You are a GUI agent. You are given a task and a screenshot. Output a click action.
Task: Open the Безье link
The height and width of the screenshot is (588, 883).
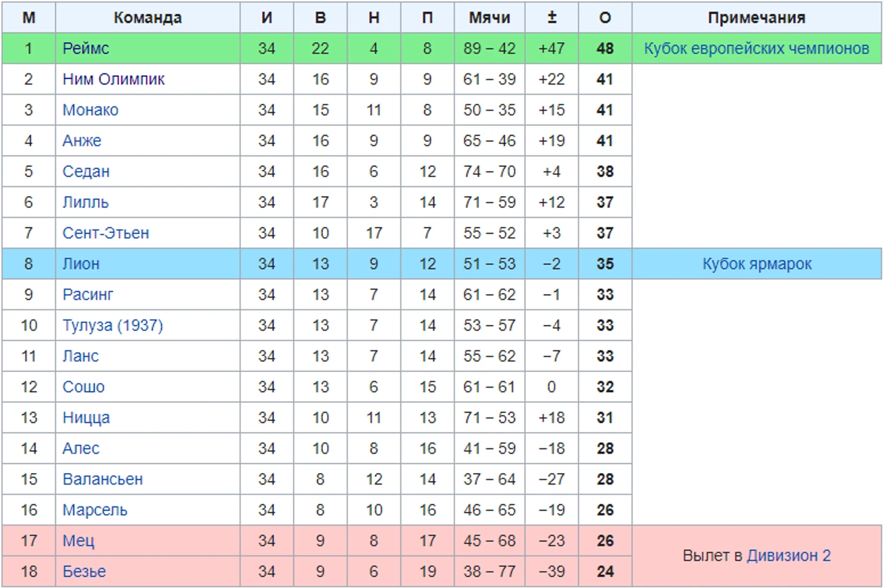click(x=84, y=572)
